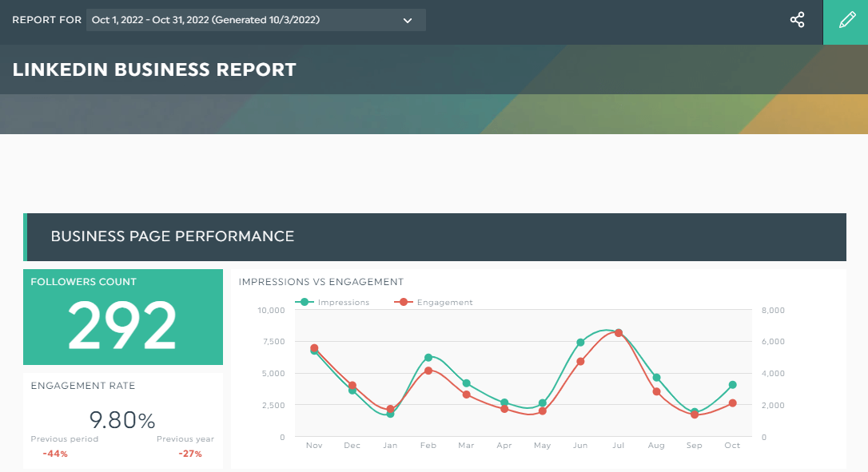Select the Engagement data point for Aug
Screen dimensions: 868x472
656,392
